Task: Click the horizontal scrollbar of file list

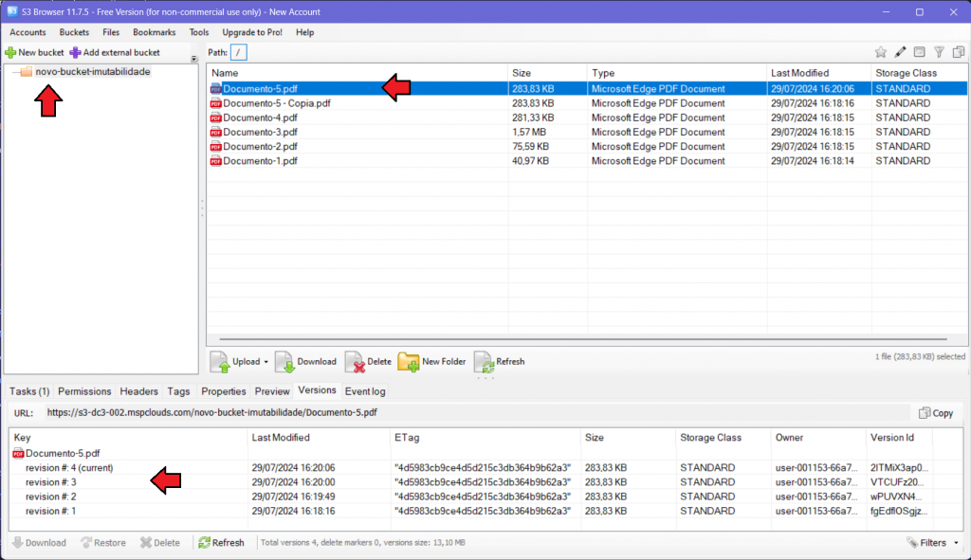Action: (x=583, y=339)
